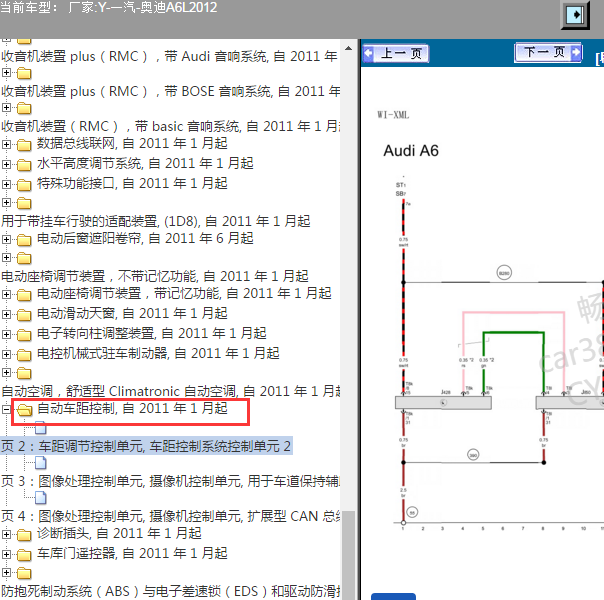Select 自动车距控制, 自 2011 年 1 月起 label
604x600 pixels.
tap(132, 408)
